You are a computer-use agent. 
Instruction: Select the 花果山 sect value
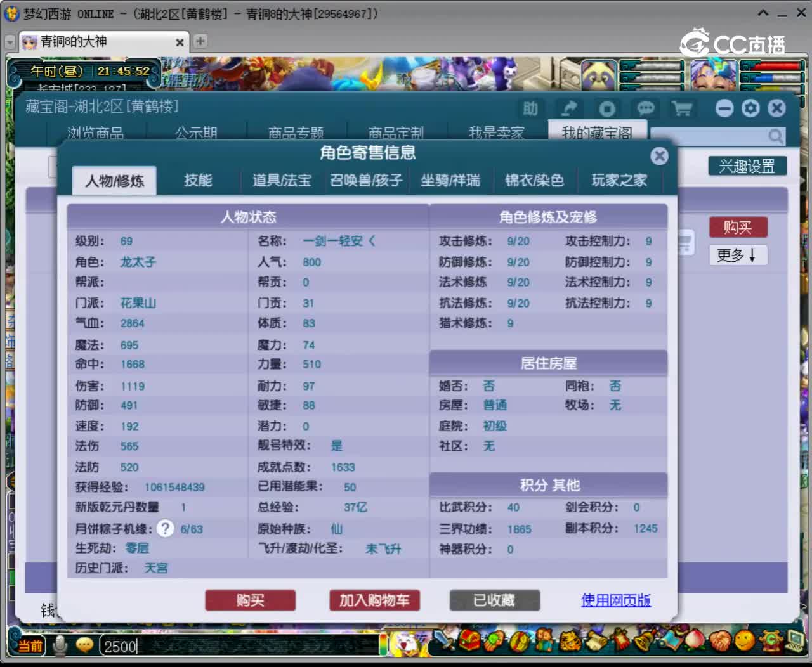click(138, 302)
